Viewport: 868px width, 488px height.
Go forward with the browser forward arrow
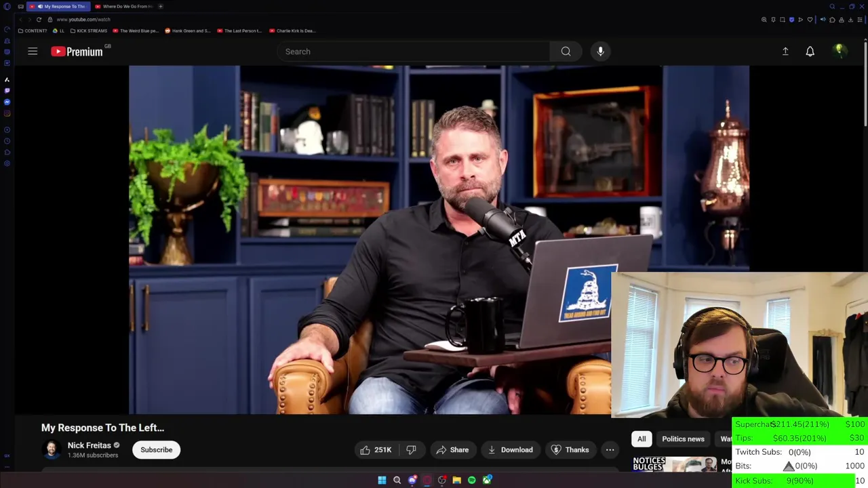(29, 20)
